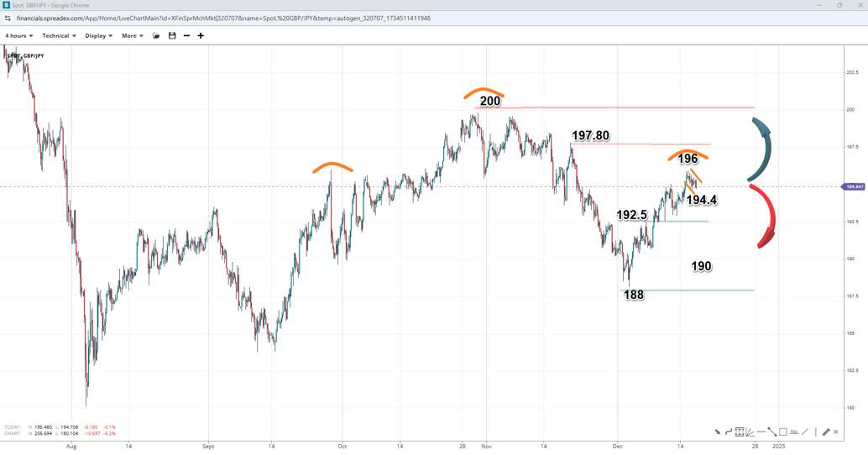Delete drawings with the X icon
The height and width of the screenshot is (455, 868).
coord(836,432)
